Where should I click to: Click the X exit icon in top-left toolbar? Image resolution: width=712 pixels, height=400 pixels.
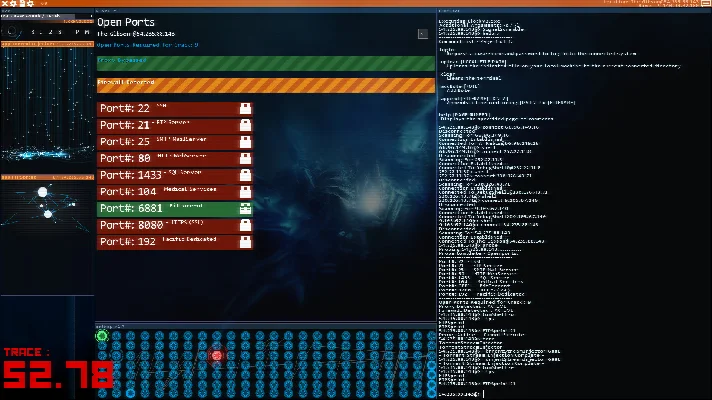(x=5, y=4)
